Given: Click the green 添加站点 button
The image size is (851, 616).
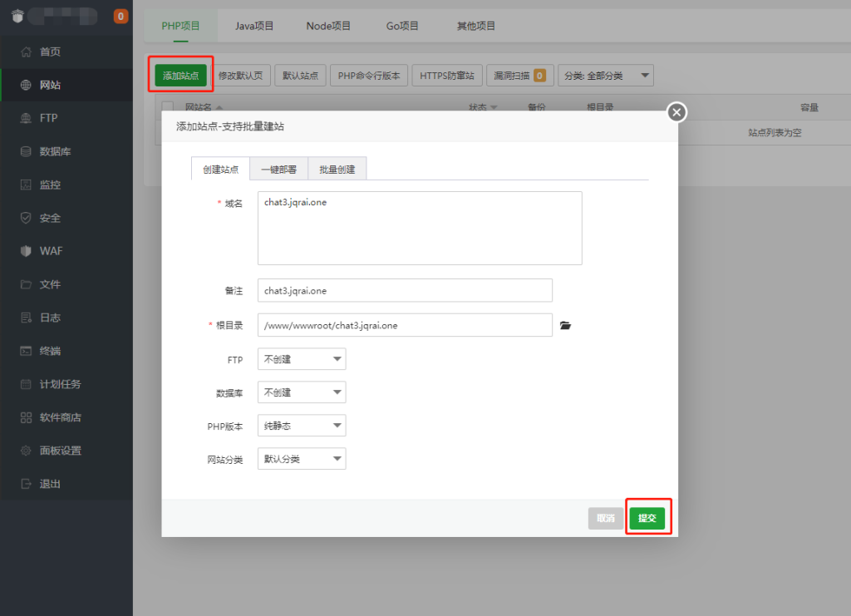Looking at the screenshot, I should click(180, 76).
